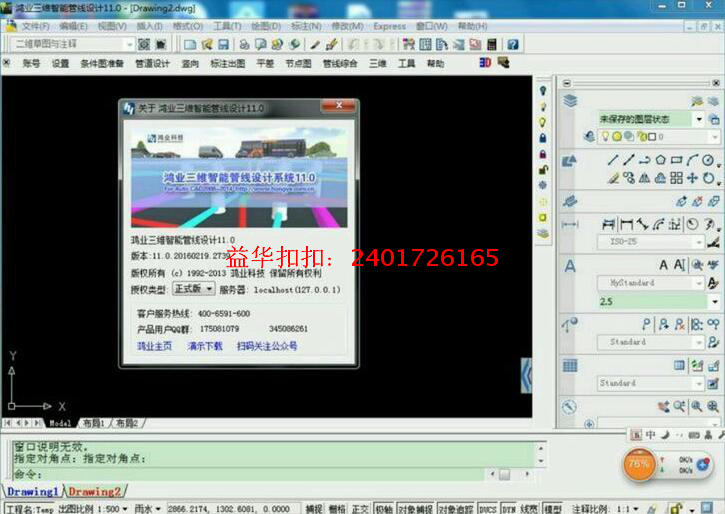This screenshot has height=514, width=725.
Task: Toggle 对象捕捉 object snap
Action: (x=415, y=508)
